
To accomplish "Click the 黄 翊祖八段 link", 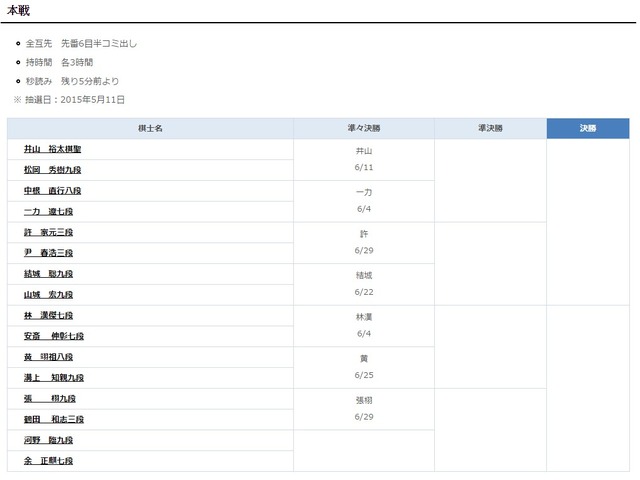I will [x=53, y=357].
